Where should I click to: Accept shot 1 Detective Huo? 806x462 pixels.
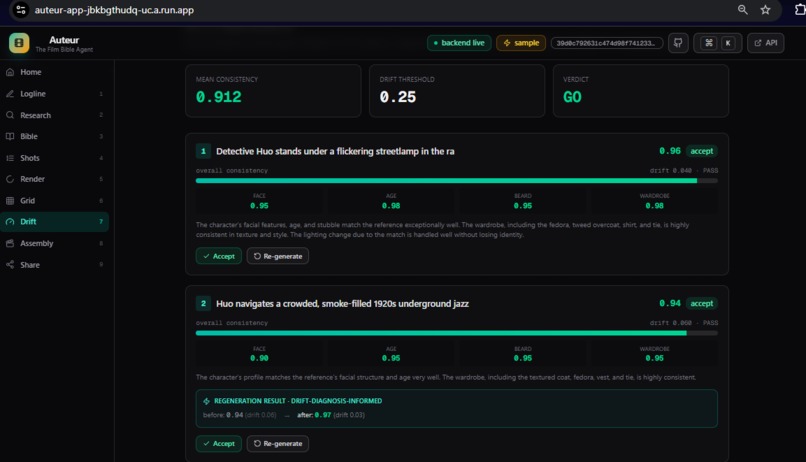point(218,256)
